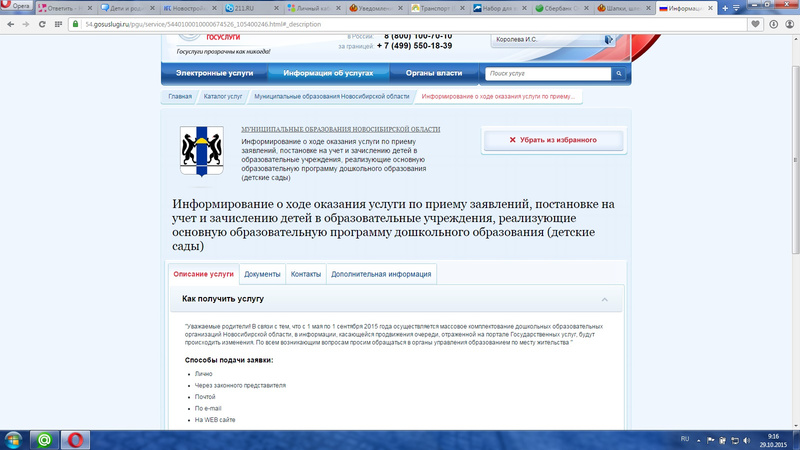Open the Mail.ru Agent taskbar icon

(x=44, y=440)
